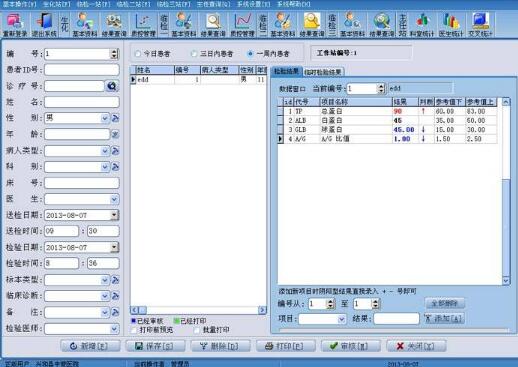Click the 删除 button
The height and width of the screenshot is (367, 518).
220,346
